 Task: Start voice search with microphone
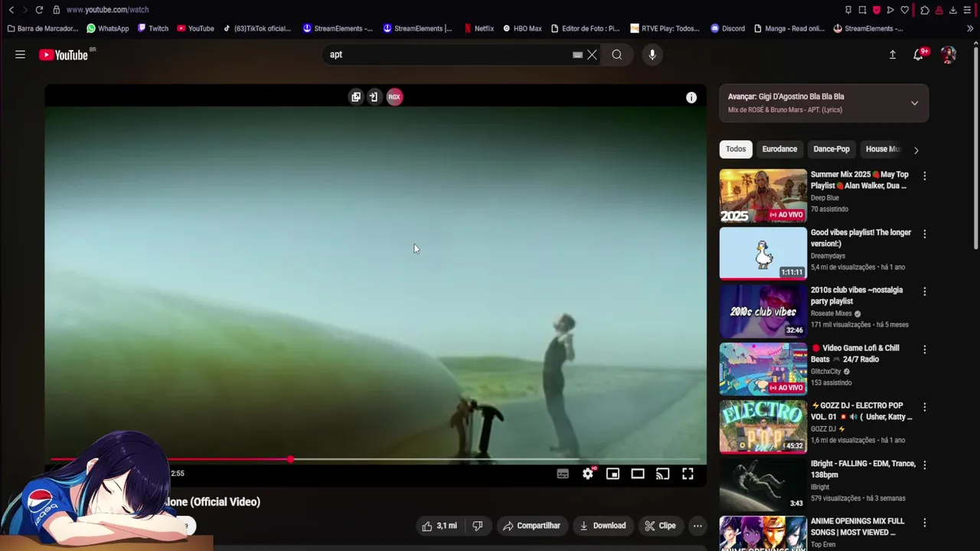coord(652,54)
